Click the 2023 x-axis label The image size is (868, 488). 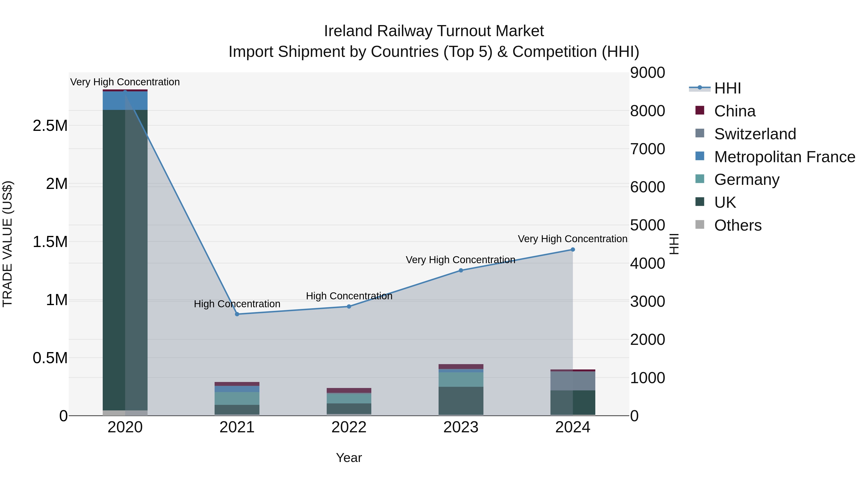click(461, 427)
